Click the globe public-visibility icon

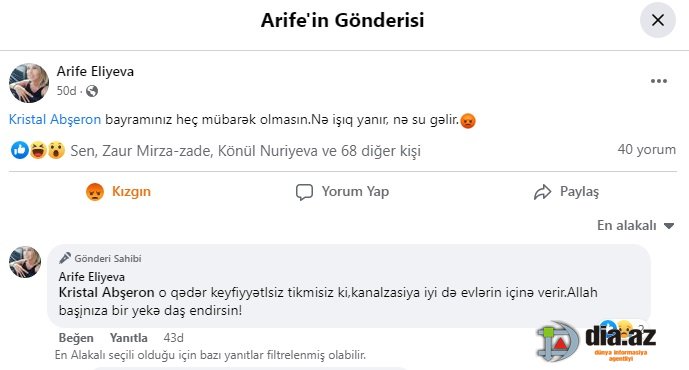[x=92, y=91]
